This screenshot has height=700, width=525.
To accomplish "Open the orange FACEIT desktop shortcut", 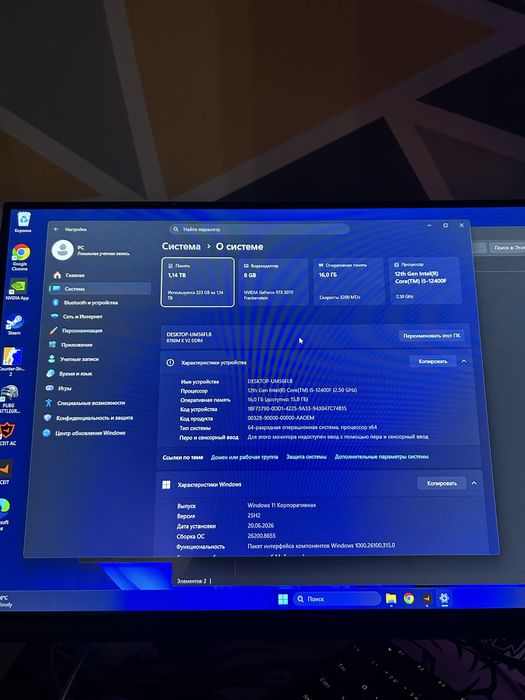I will pos(5,472).
